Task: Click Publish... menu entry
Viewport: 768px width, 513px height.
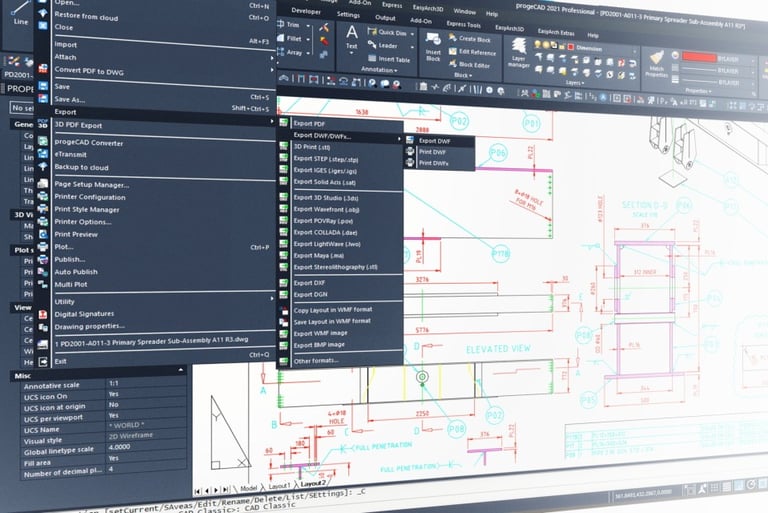Action: point(70,259)
